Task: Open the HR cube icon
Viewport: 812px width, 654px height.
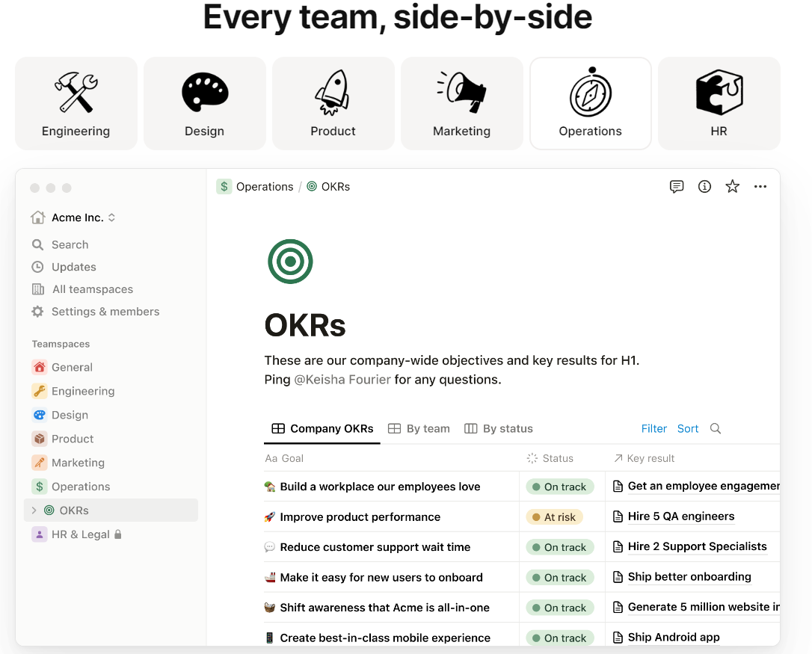Action: click(719, 90)
